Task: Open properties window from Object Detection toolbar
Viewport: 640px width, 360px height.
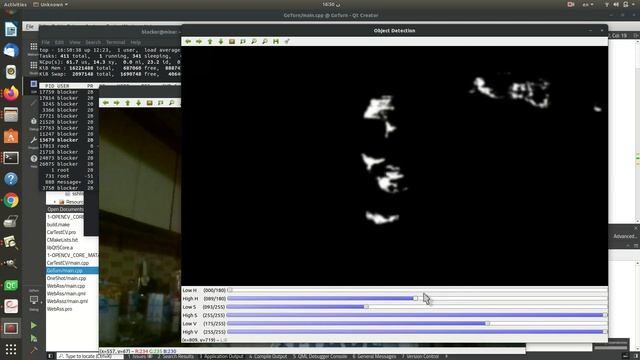Action: pyautogui.click(x=287, y=42)
